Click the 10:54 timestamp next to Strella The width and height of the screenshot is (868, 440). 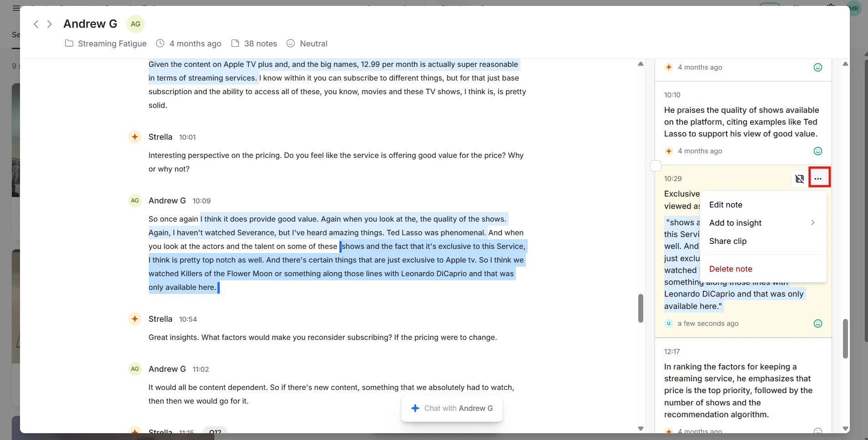coord(188,319)
